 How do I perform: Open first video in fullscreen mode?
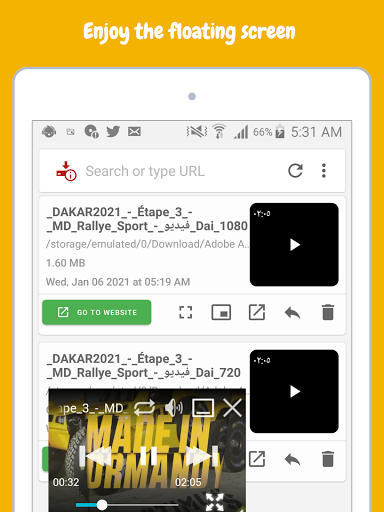(x=186, y=313)
